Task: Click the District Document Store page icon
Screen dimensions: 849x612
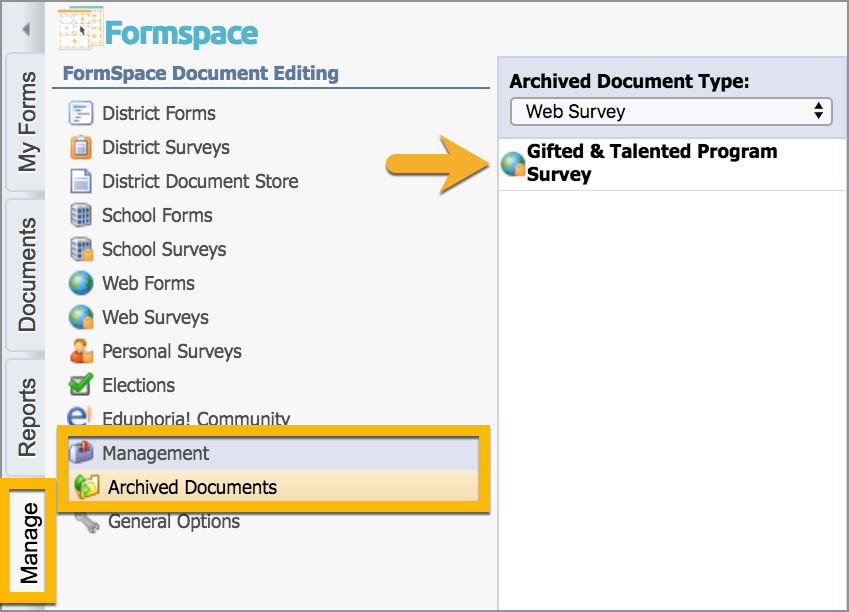Action: pyautogui.click(x=81, y=181)
